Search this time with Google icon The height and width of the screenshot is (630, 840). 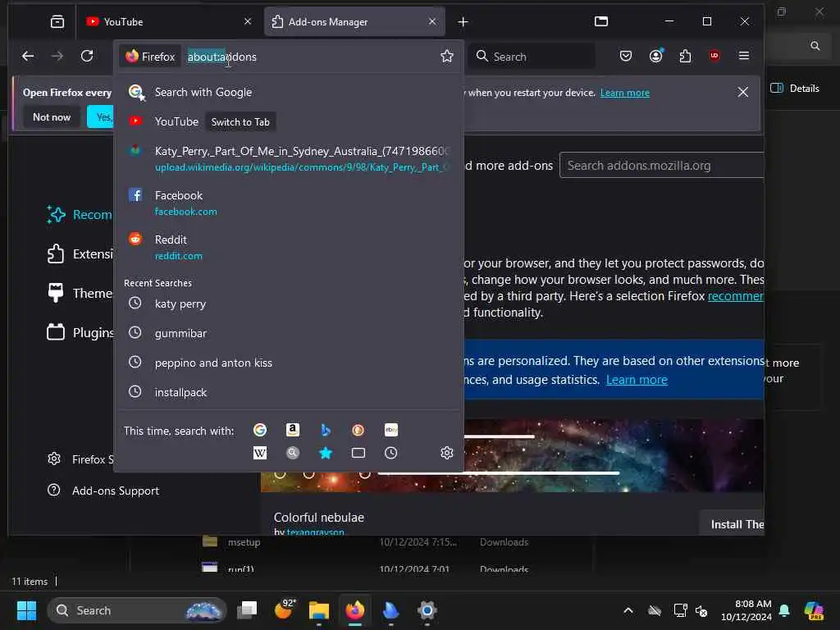(260, 430)
